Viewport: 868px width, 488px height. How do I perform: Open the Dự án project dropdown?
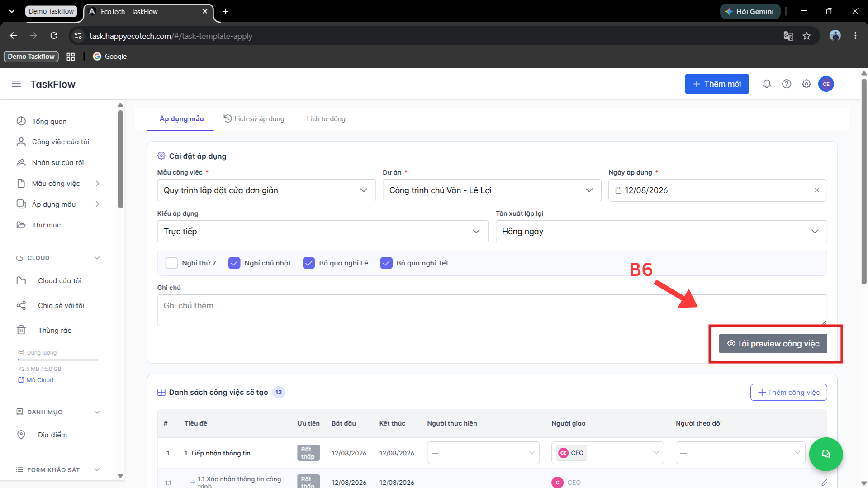click(492, 190)
